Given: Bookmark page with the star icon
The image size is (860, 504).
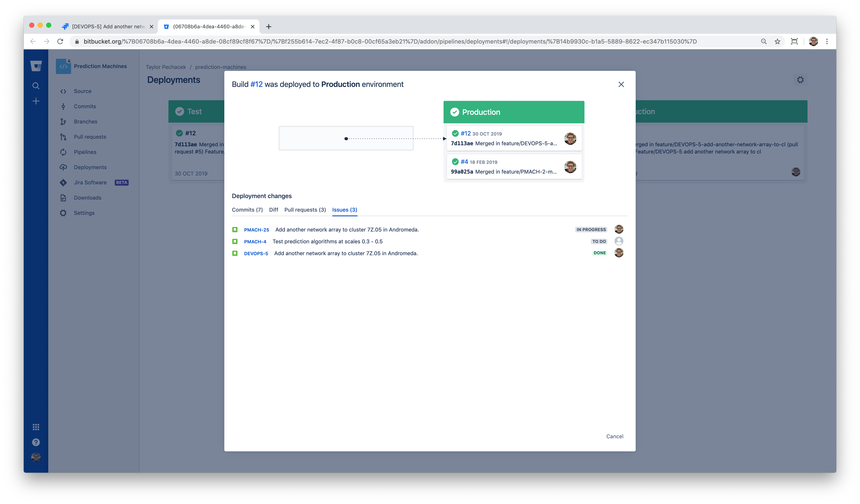Looking at the screenshot, I should [777, 42].
